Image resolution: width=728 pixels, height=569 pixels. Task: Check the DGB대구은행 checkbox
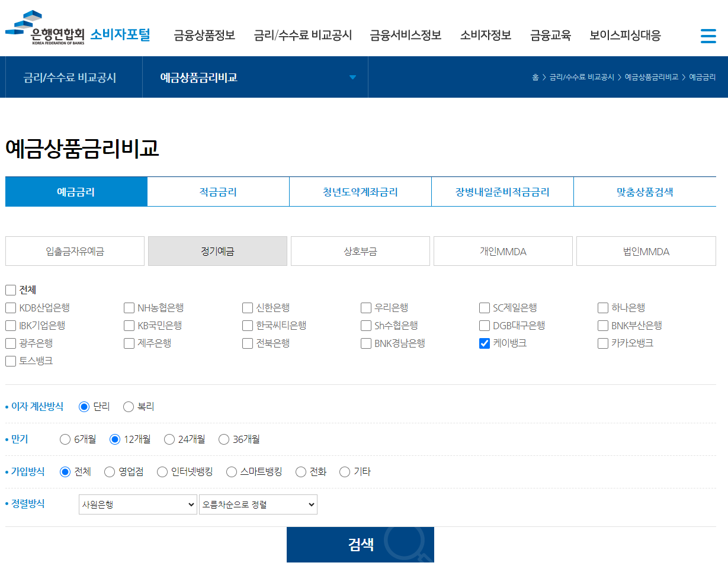[x=485, y=326]
